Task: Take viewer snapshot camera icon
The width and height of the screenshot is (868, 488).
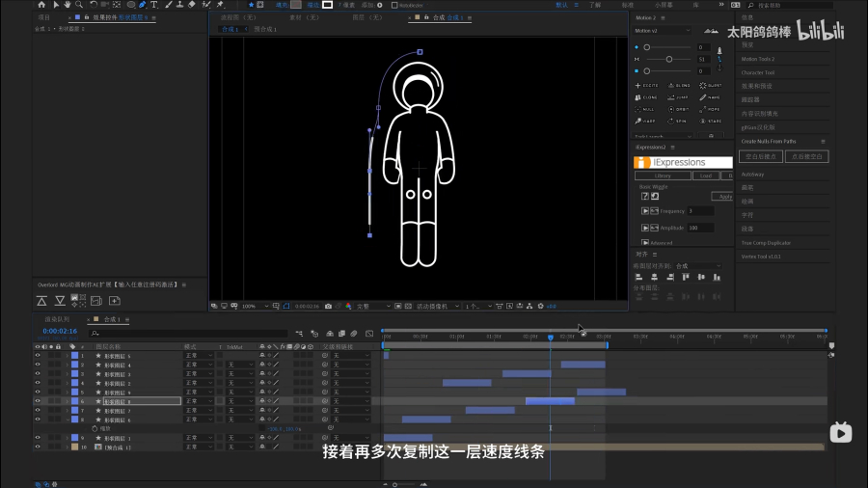Action: coord(328,306)
